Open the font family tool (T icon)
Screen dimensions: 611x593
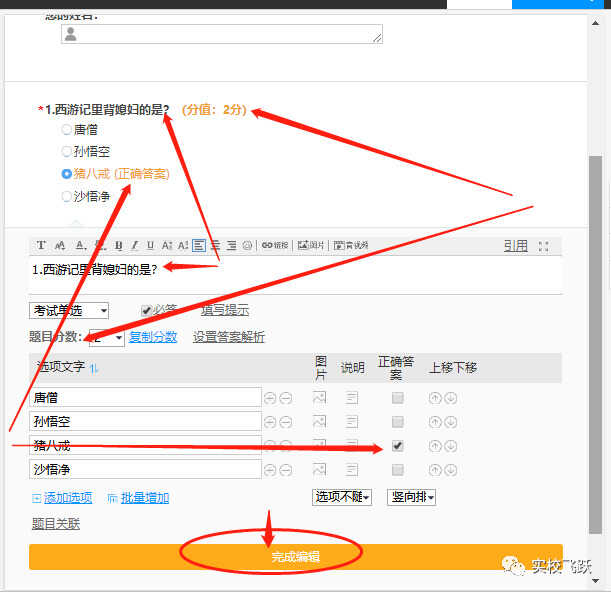pyautogui.click(x=41, y=245)
